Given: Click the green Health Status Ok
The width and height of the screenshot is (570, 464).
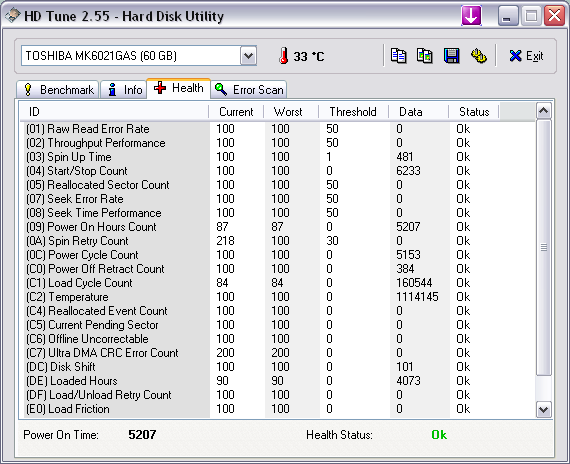Looking at the screenshot, I should pyautogui.click(x=439, y=435).
